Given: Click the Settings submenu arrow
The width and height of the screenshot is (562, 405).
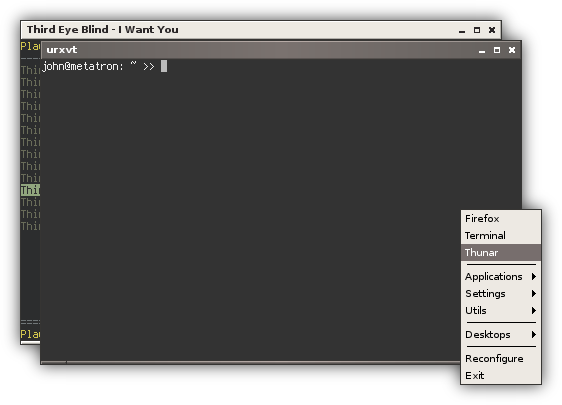Looking at the screenshot, I should pos(534,294).
